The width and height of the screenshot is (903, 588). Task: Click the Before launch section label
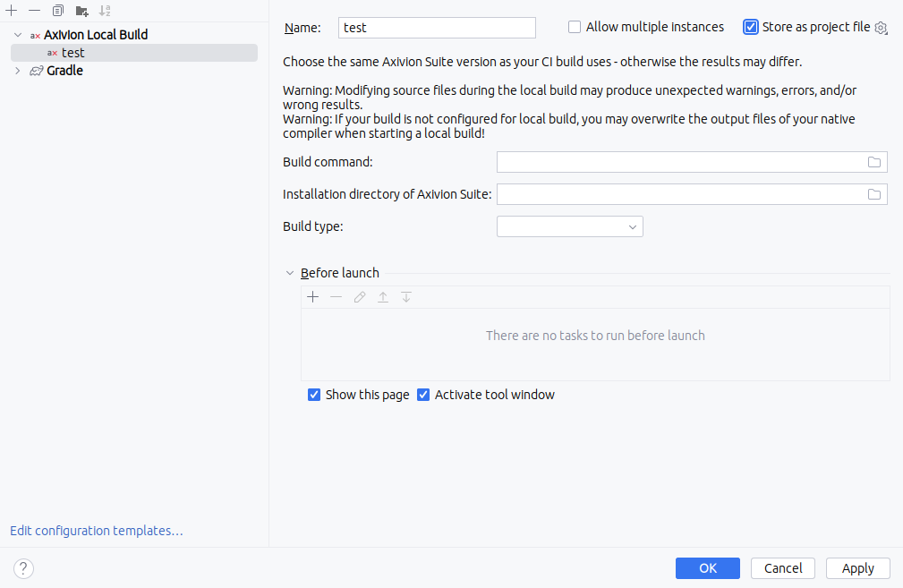click(340, 273)
